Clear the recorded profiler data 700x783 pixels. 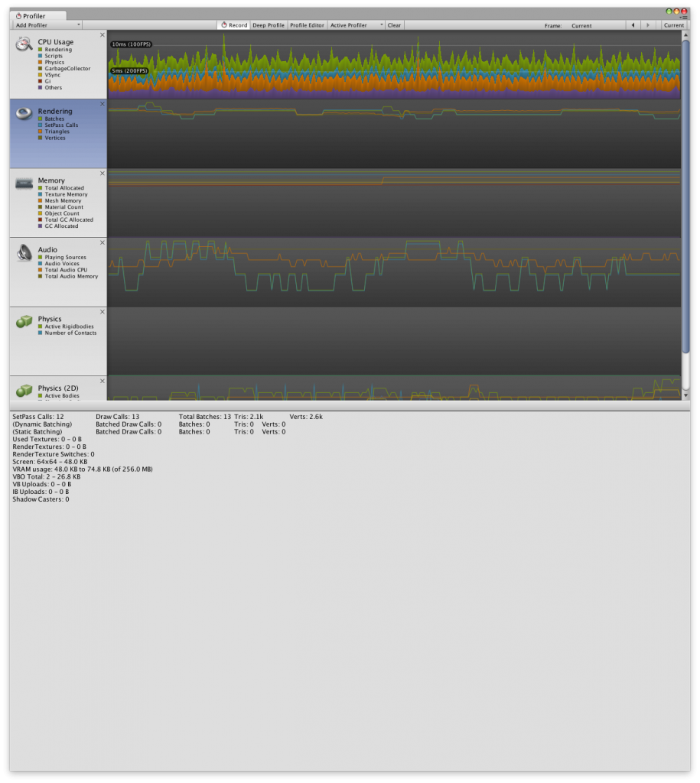(x=394, y=25)
